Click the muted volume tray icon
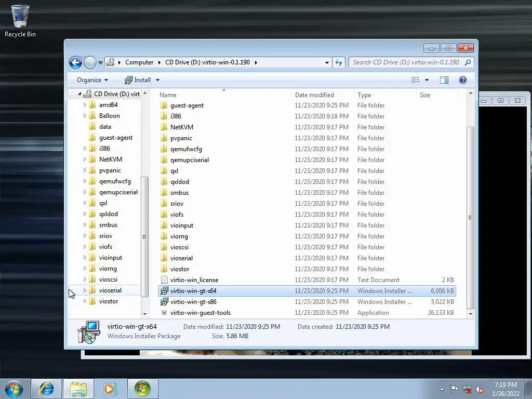 [480, 390]
